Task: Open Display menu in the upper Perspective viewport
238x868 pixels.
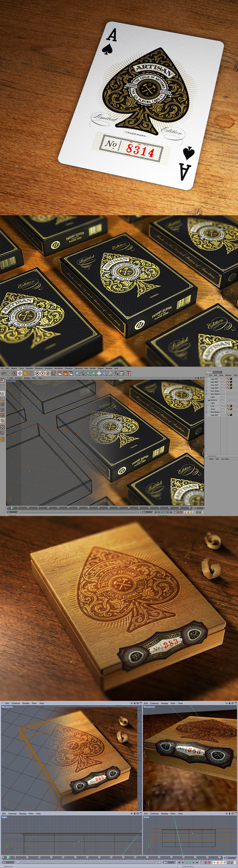Action: point(27,378)
